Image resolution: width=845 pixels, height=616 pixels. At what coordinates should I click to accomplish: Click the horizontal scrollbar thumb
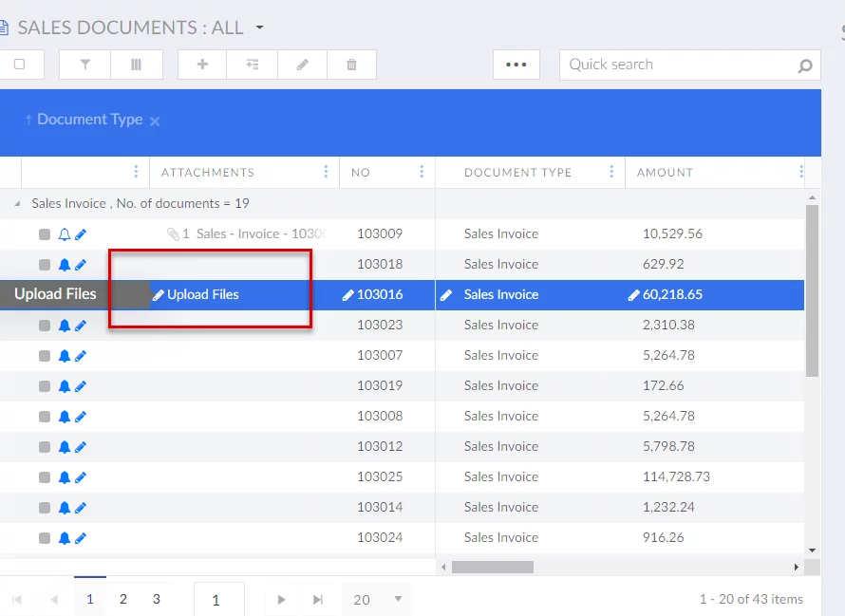tap(492, 567)
